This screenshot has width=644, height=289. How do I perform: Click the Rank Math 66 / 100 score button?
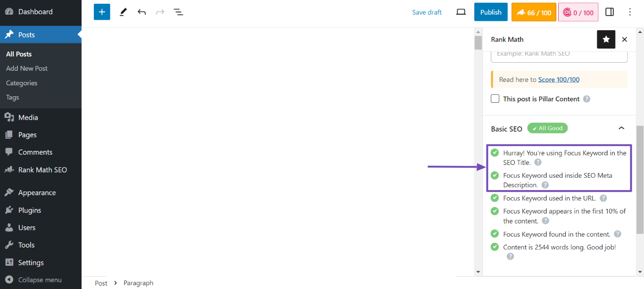coord(534,12)
